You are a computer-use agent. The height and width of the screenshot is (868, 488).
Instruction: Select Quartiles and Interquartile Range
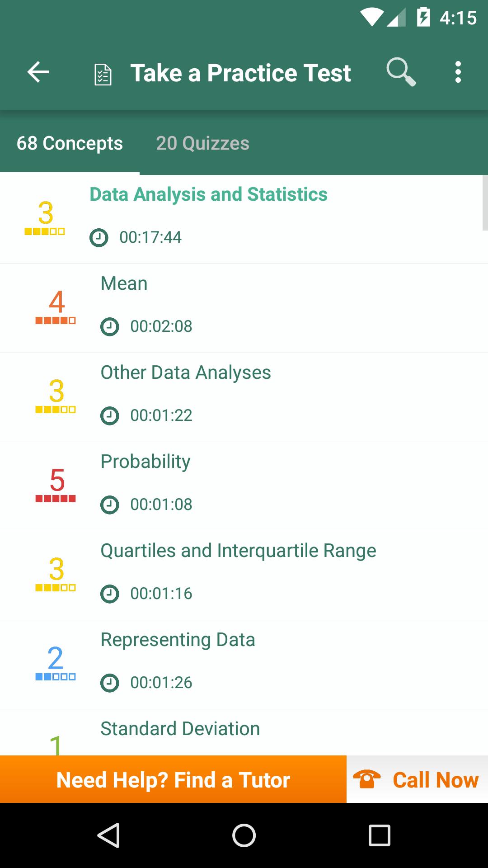[x=244, y=576]
